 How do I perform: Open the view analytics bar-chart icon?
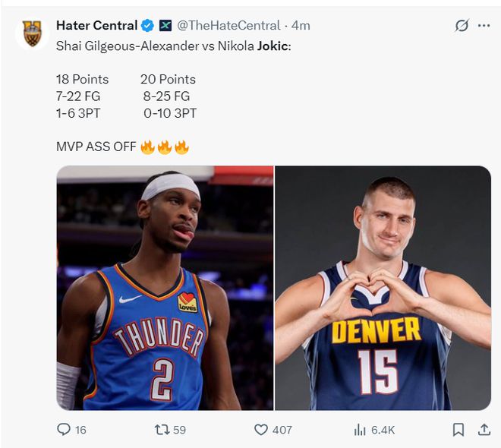360,430
